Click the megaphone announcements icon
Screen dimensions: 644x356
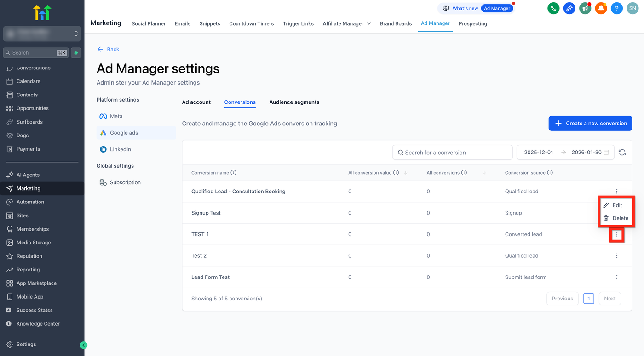[585, 8]
